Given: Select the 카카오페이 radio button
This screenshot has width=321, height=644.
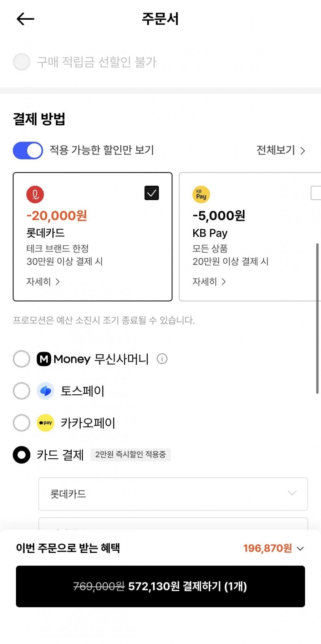Looking at the screenshot, I should (21, 423).
